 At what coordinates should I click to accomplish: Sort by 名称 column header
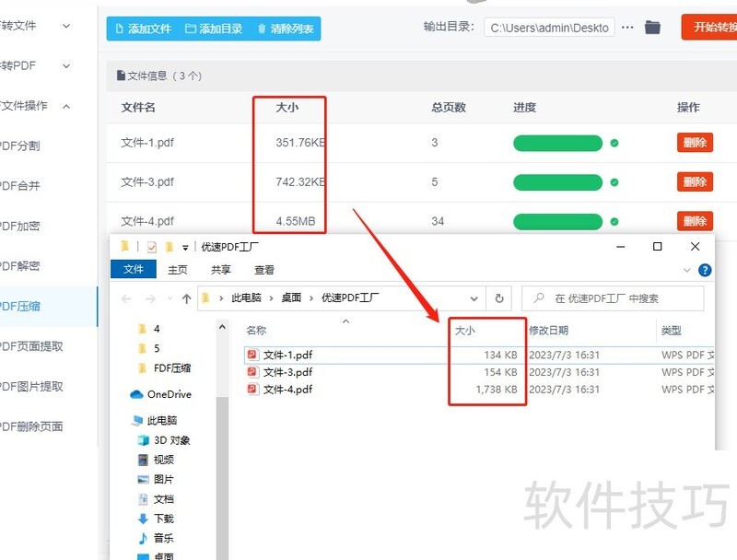[257, 331]
